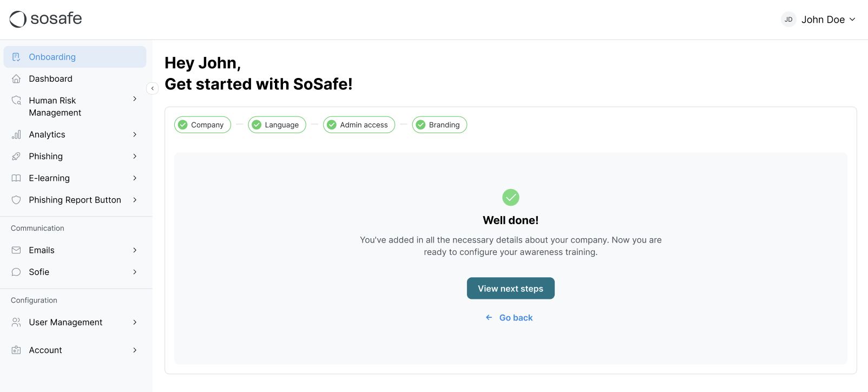This screenshot has height=392, width=868.
Task: Open the John Doe user dropdown
Action: click(x=819, y=19)
